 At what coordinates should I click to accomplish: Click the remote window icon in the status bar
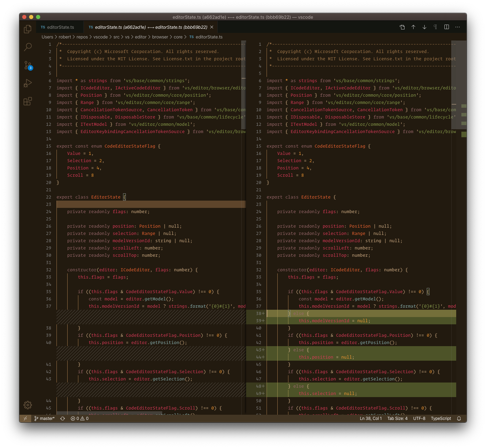25,419
